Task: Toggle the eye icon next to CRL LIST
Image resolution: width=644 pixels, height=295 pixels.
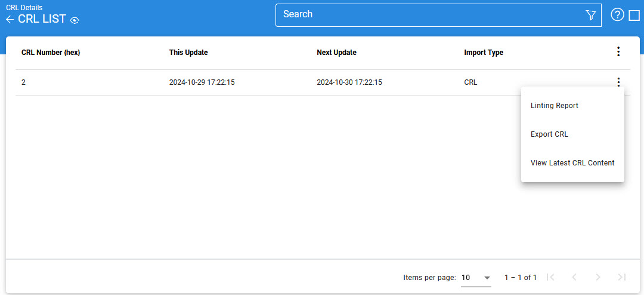Action: pyautogui.click(x=75, y=20)
